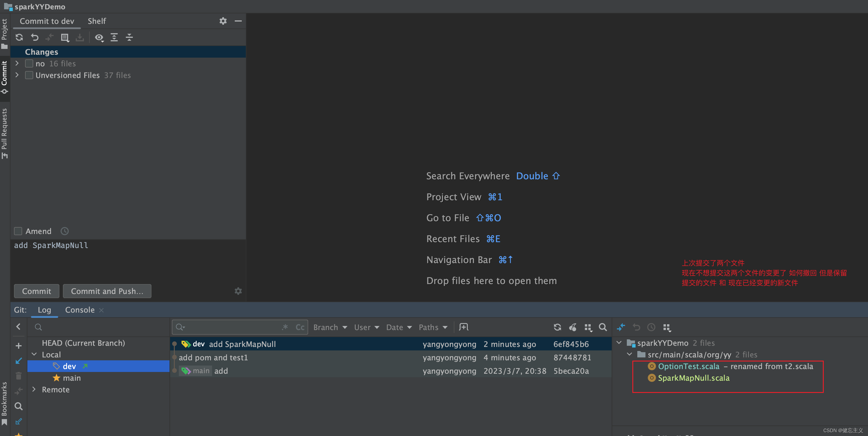The width and height of the screenshot is (868, 436).
Task: Open the Date filter dropdown
Action: pyautogui.click(x=399, y=327)
